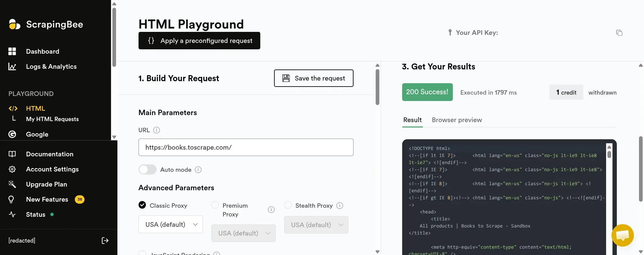Click the URL input field
The height and width of the screenshot is (255, 644).
pyautogui.click(x=246, y=147)
